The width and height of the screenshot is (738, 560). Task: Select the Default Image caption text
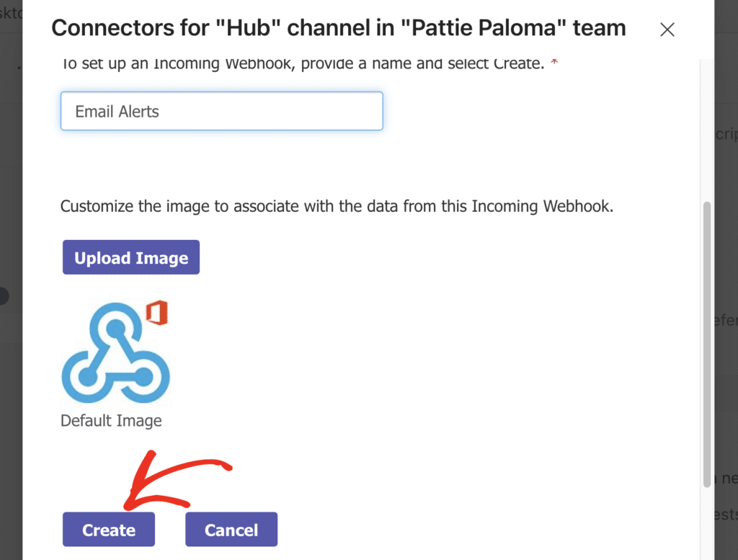(112, 420)
